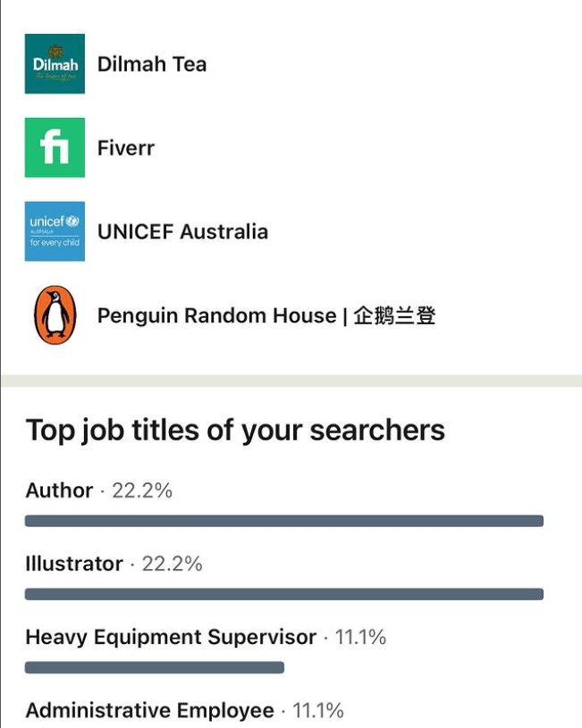This screenshot has height=728, width=582.
Task: Select the Administrative Employee job title
Action: [149, 710]
